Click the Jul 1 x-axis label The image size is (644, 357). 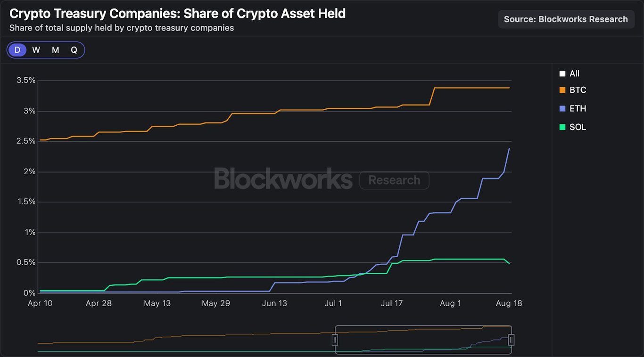coord(333,303)
